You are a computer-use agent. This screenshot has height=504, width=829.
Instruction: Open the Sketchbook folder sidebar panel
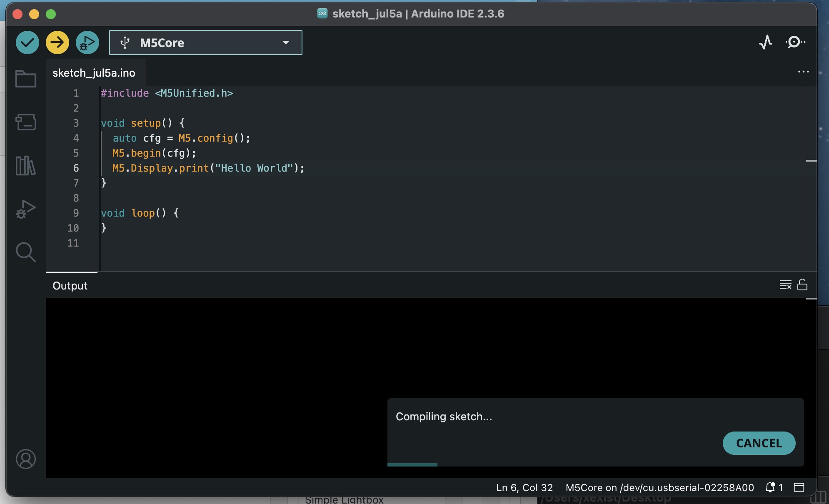pos(26,78)
